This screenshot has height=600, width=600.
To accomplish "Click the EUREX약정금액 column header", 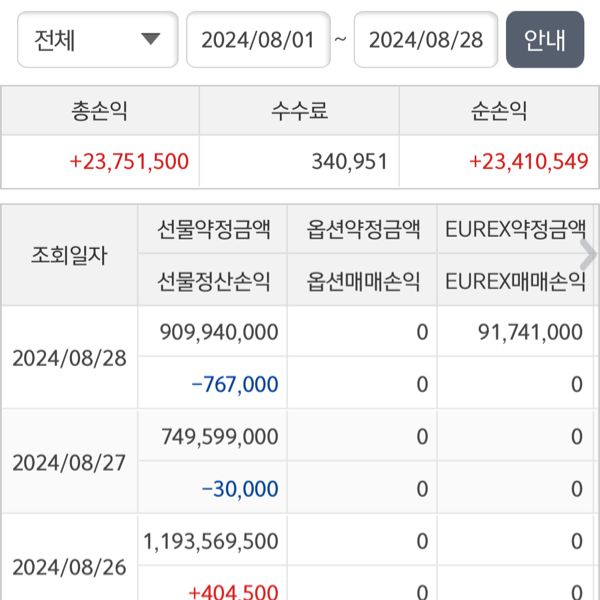I will point(515,230).
